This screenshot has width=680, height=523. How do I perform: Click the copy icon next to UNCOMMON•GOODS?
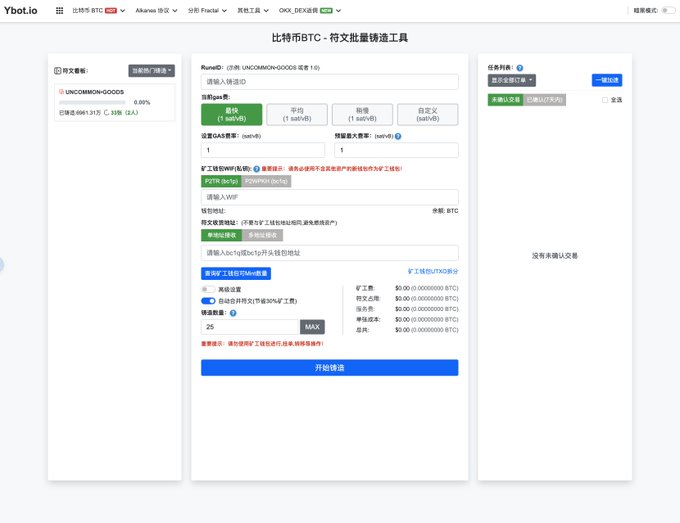point(61,92)
